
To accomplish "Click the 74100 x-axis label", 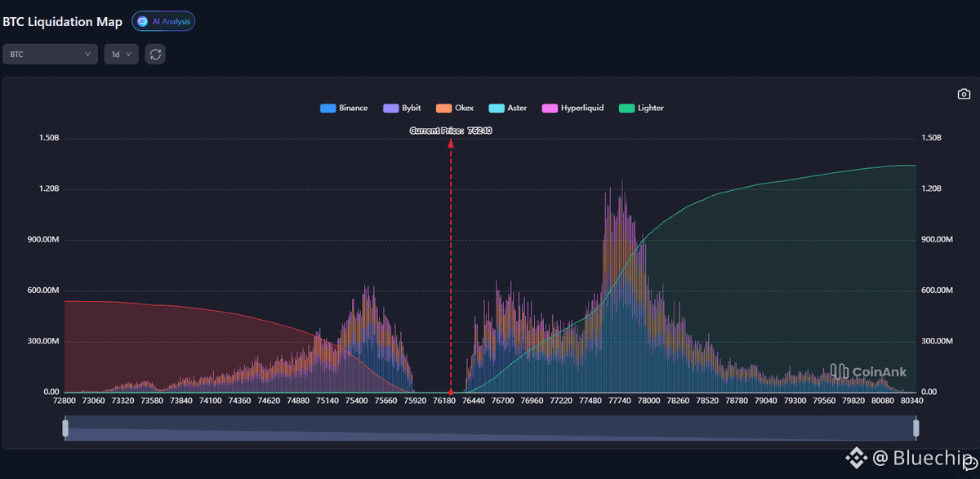I will 211,401.
